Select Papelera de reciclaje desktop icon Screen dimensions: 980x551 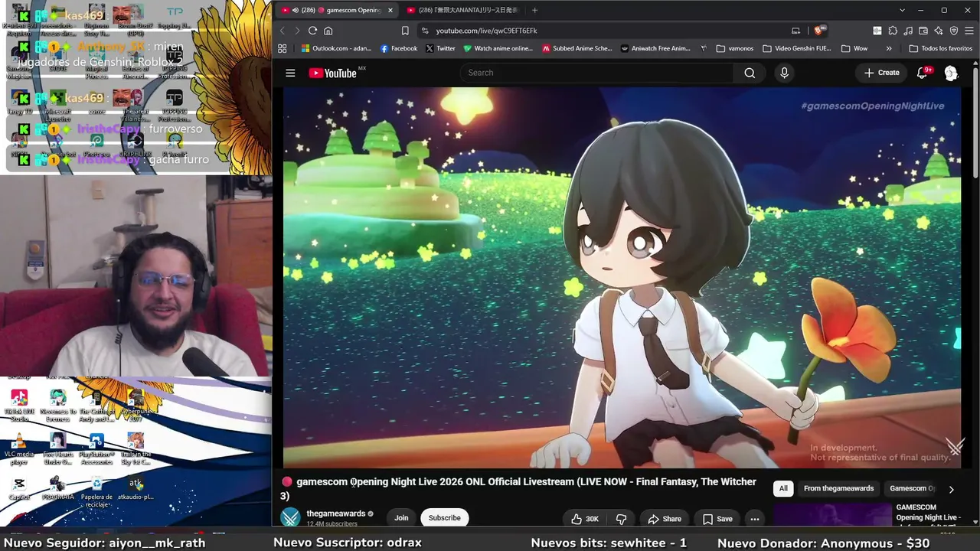click(96, 492)
